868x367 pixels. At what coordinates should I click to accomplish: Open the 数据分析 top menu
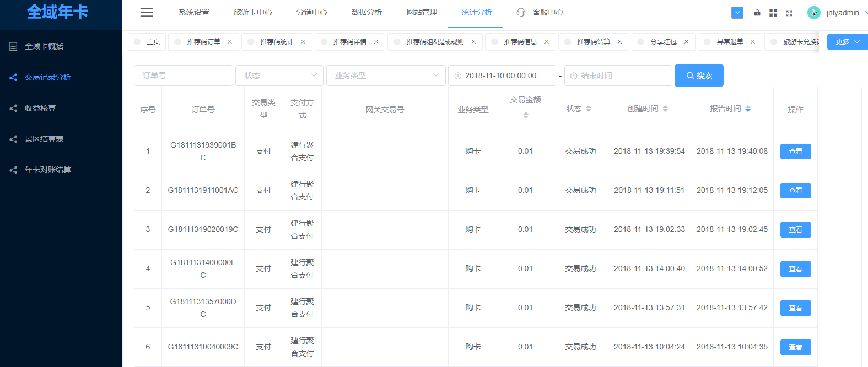tap(366, 12)
